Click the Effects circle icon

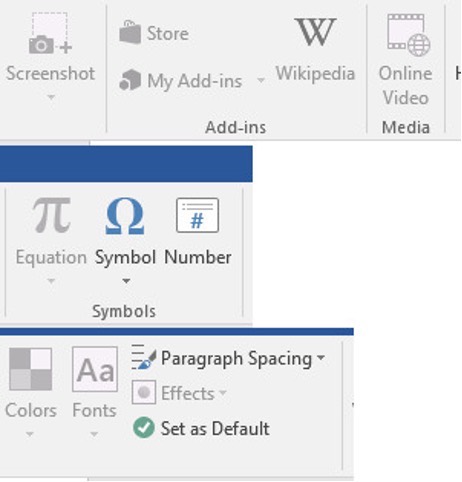[x=144, y=392]
